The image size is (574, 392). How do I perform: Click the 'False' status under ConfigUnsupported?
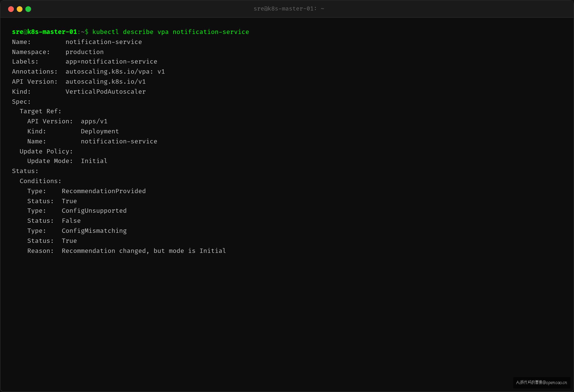pos(71,221)
